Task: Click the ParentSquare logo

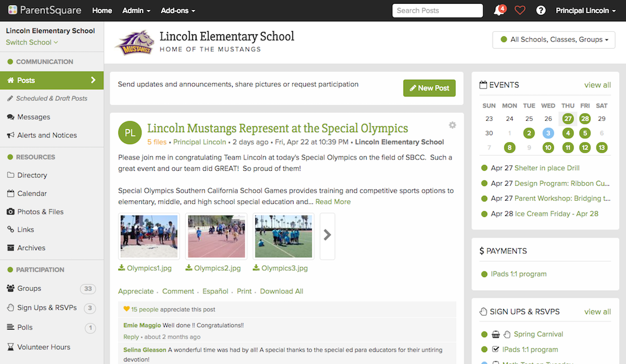Action: click(44, 11)
